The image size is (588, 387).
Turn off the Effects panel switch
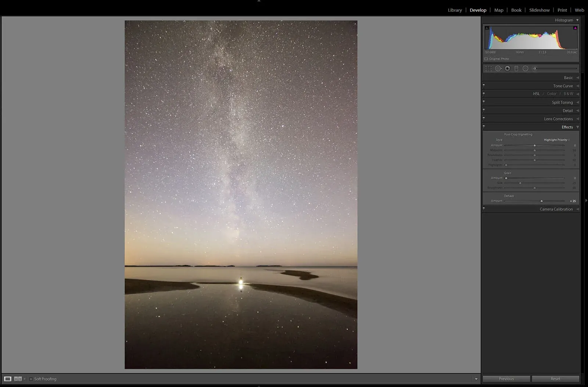point(484,127)
